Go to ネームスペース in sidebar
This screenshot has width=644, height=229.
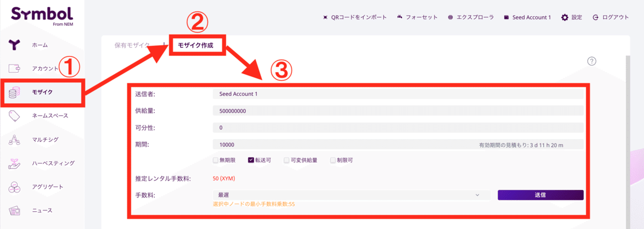click(x=50, y=116)
